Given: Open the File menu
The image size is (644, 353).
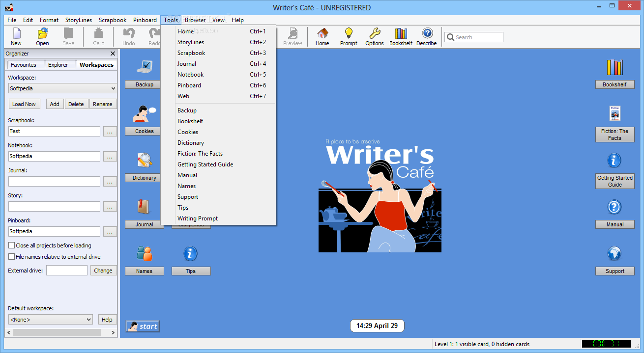Looking at the screenshot, I should 12,20.
